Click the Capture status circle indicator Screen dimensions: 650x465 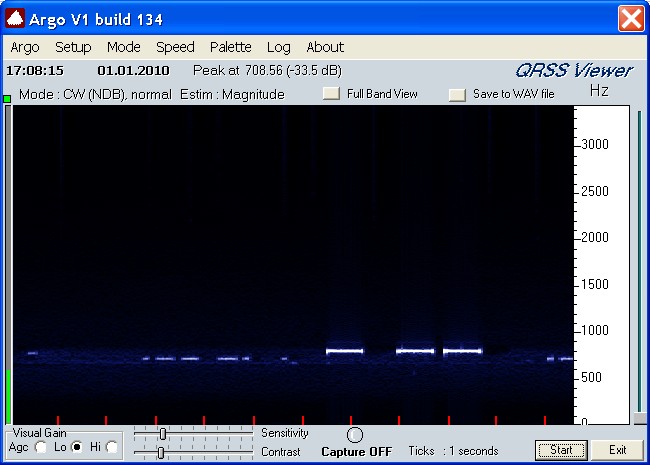tap(355, 435)
